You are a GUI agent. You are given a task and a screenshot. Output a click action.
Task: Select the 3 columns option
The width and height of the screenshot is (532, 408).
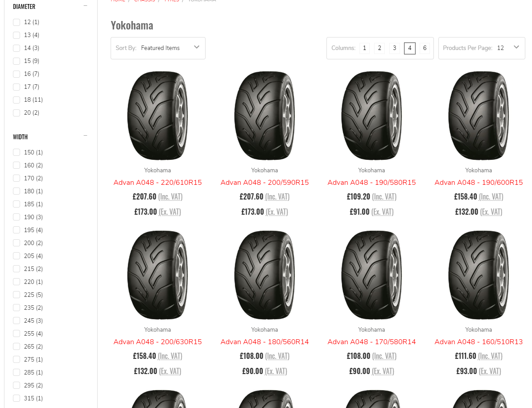point(394,48)
